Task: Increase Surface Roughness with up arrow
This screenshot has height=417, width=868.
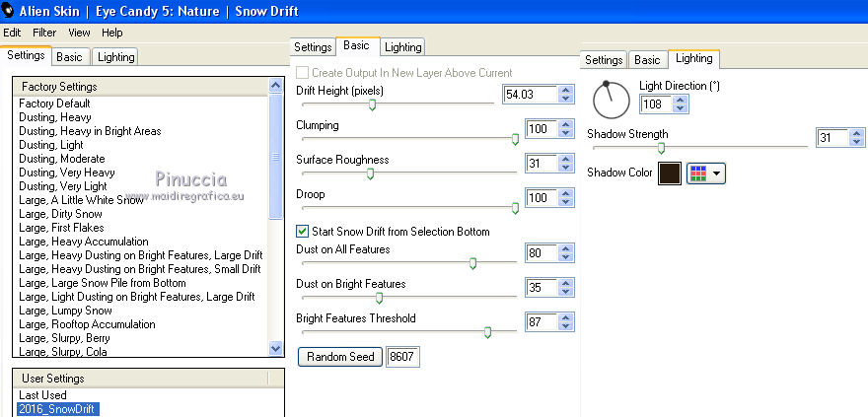Action: pos(565,160)
